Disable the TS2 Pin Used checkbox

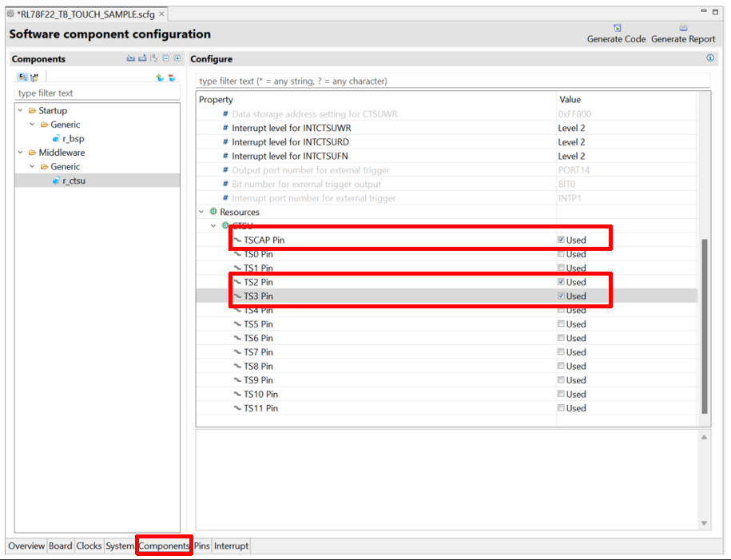[562, 282]
